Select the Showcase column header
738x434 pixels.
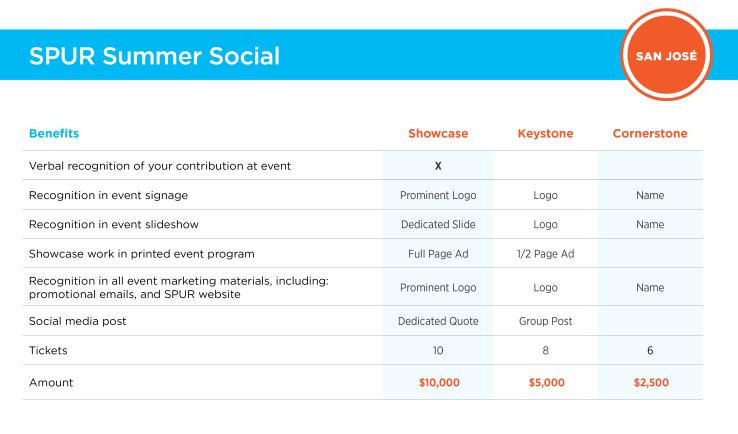[x=438, y=133]
